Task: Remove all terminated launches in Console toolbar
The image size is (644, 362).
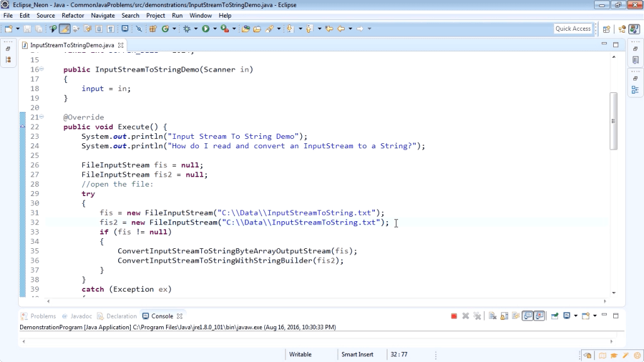Action: [477, 315]
